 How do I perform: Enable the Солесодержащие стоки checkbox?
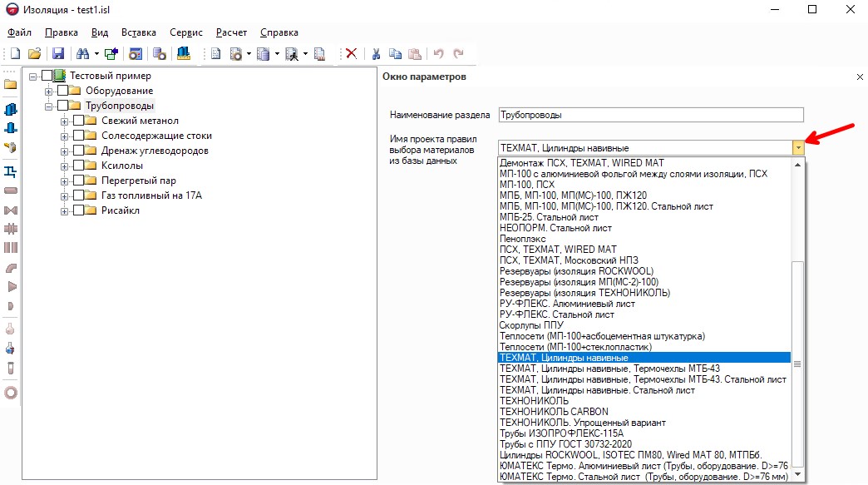[x=79, y=135]
